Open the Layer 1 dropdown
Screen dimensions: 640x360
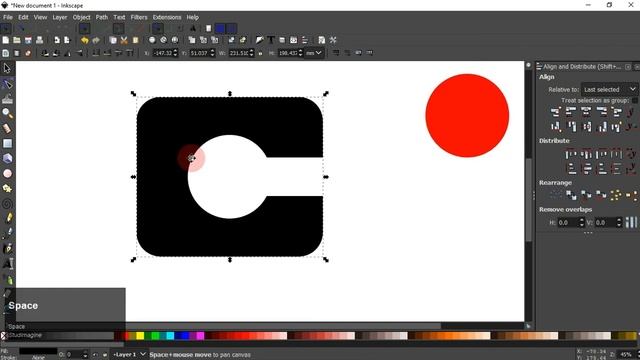point(129,354)
